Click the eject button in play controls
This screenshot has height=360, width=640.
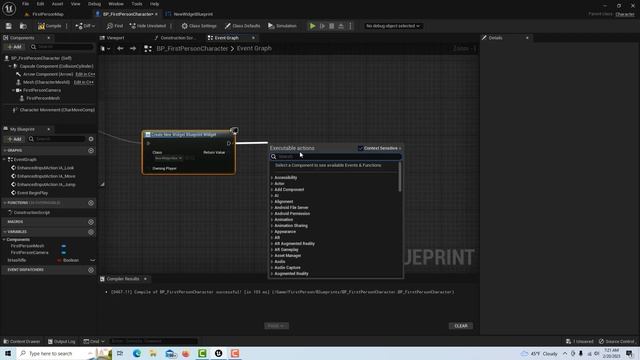point(341,26)
